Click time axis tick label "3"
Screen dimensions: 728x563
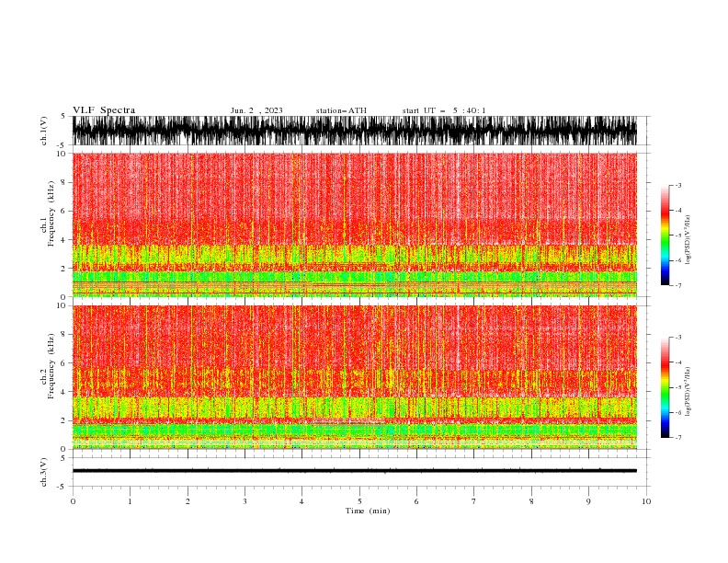[245, 501]
